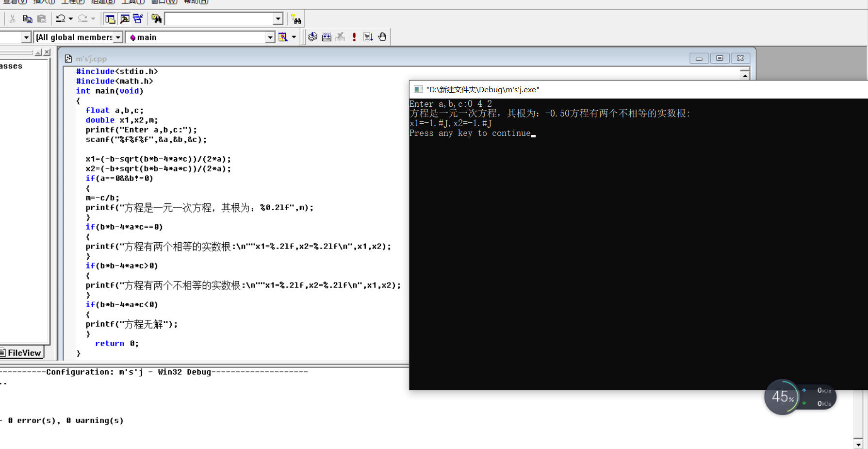Click the Stop Build icon
This screenshot has width=868, height=449.
(x=340, y=37)
